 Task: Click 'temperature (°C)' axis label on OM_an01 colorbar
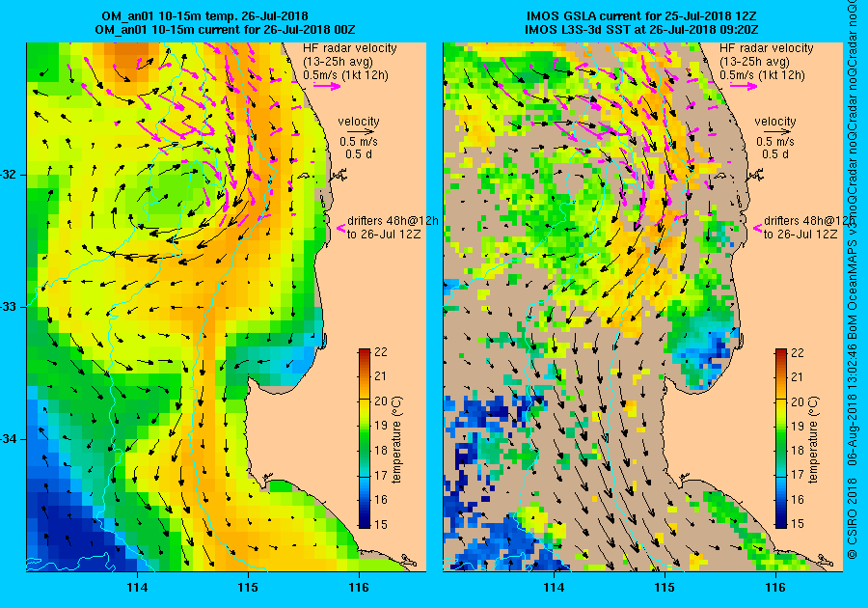click(x=397, y=440)
